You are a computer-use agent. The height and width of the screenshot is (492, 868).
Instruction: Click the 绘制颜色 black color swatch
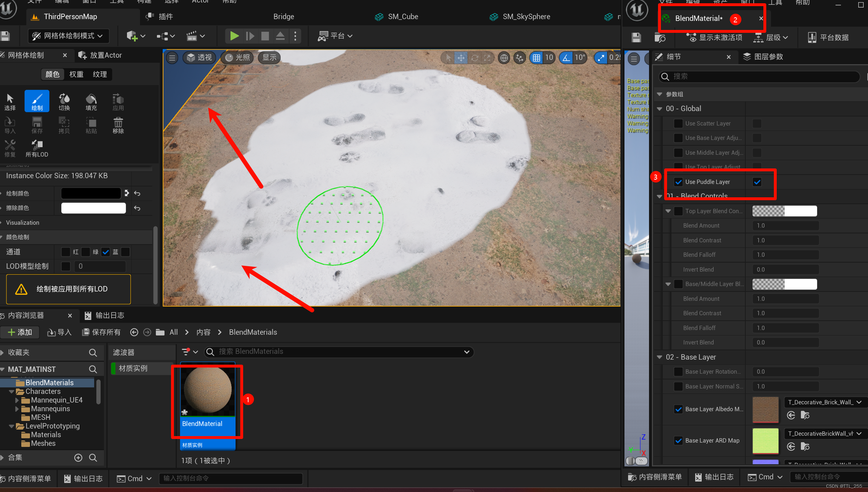[x=91, y=193]
